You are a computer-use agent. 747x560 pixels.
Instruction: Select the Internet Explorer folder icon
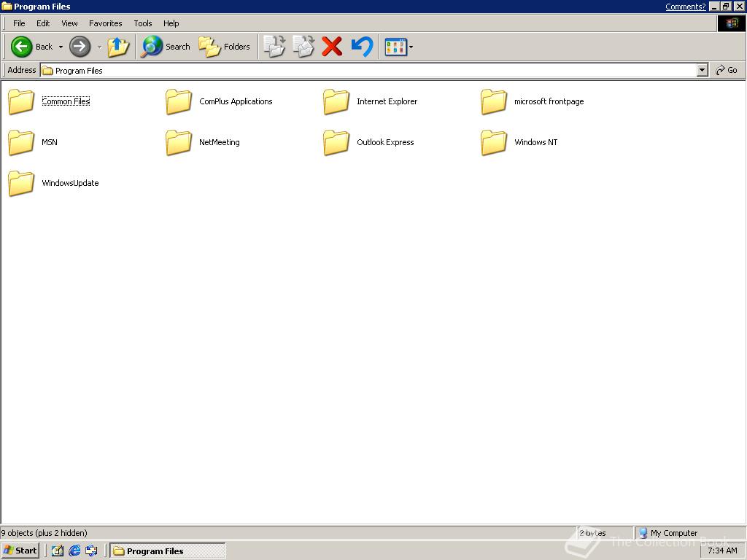coord(336,101)
